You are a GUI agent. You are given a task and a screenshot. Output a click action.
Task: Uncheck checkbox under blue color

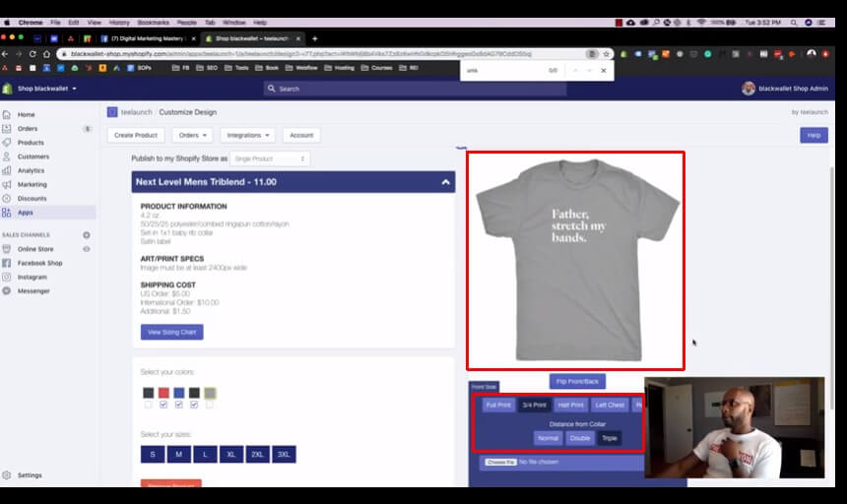(179, 405)
